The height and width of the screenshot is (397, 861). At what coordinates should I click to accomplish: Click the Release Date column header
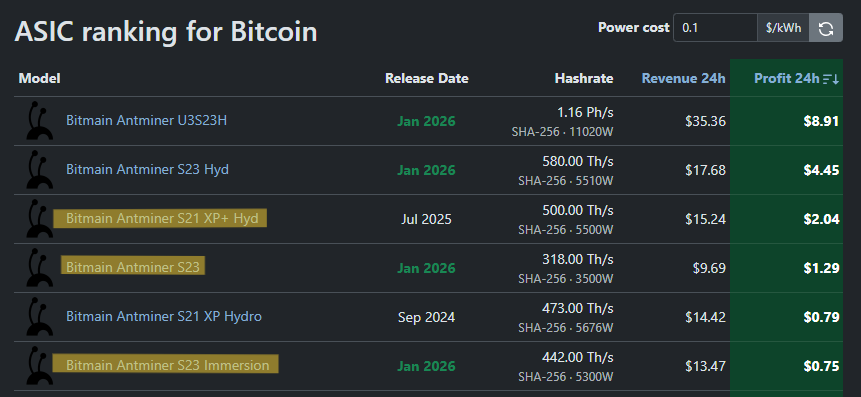pyautogui.click(x=427, y=79)
